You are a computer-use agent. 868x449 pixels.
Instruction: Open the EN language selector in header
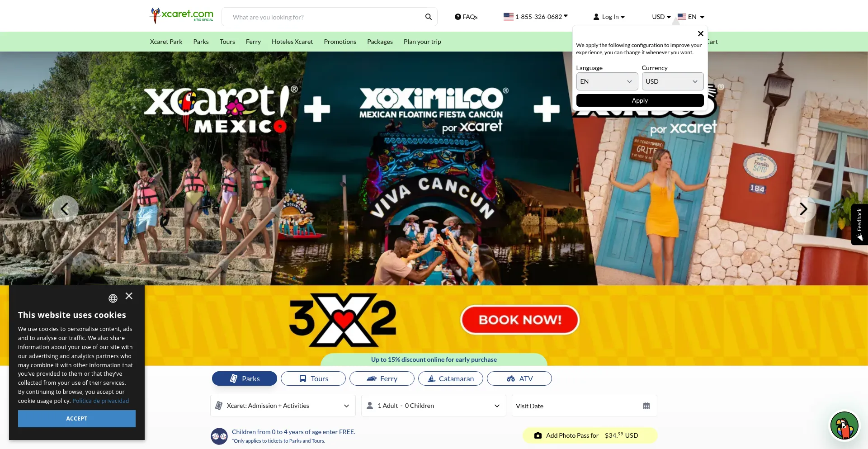coord(691,17)
